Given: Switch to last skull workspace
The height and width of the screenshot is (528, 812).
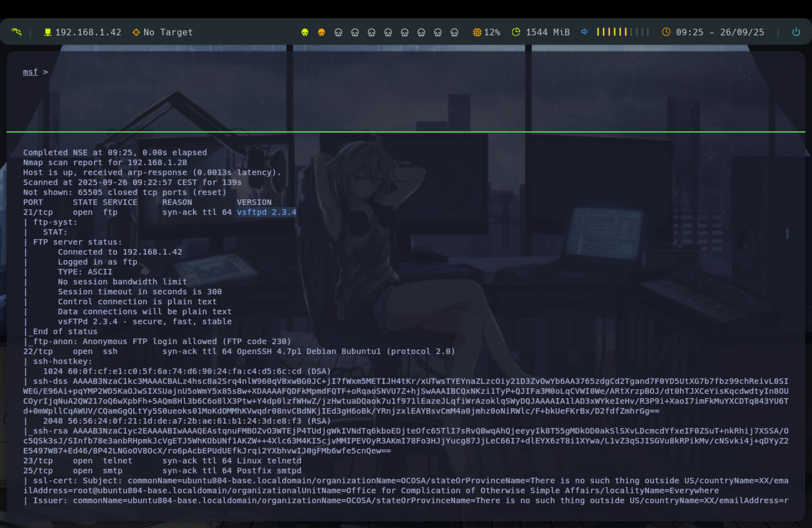Looking at the screenshot, I should click(454, 32).
